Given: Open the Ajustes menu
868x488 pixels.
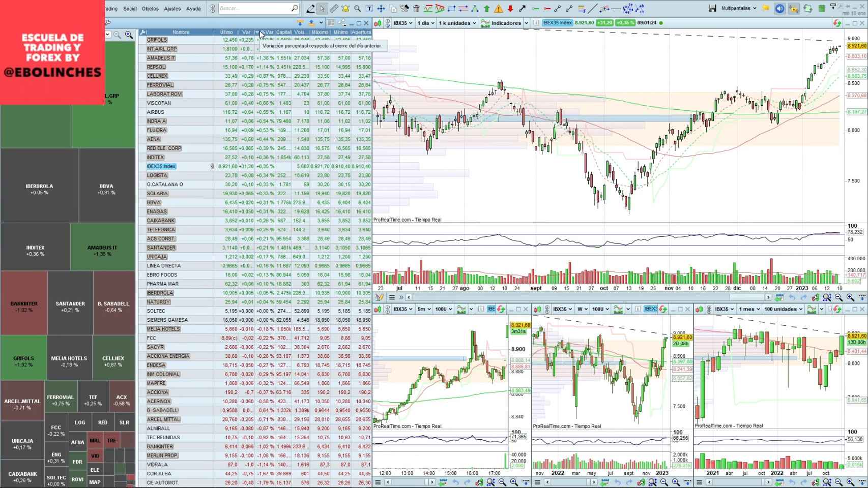Looking at the screenshot, I should [x=172, y=9].
